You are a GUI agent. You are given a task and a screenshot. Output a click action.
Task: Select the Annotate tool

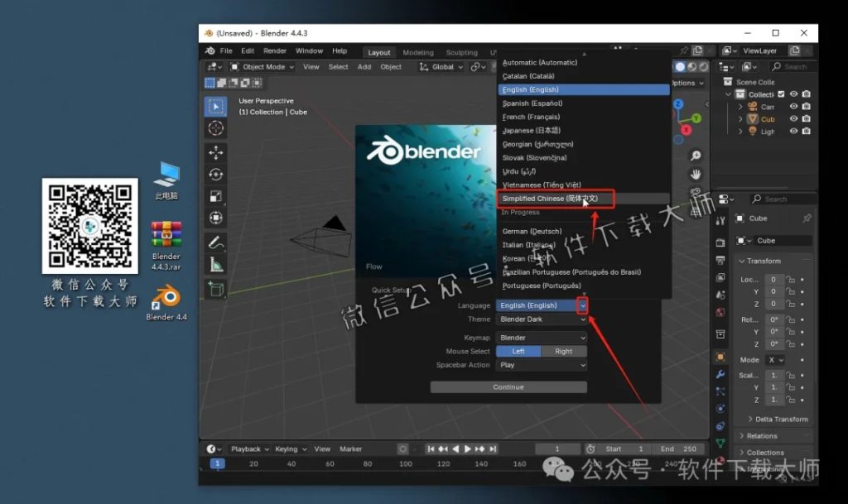(215, 243)
